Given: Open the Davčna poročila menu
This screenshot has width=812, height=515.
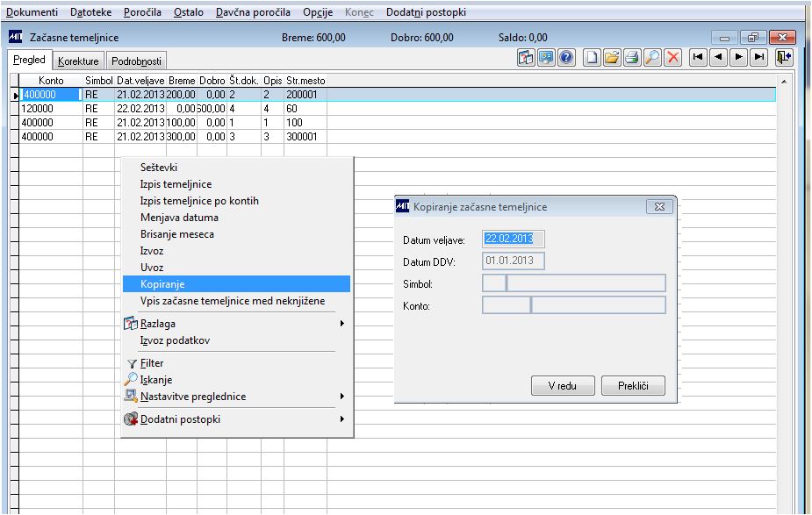Looking at the screenshot, I should pos(253,12).
